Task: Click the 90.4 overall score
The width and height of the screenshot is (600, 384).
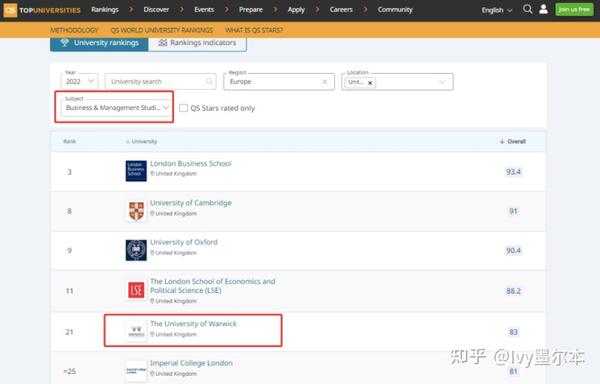Action: tap(513, 251)
